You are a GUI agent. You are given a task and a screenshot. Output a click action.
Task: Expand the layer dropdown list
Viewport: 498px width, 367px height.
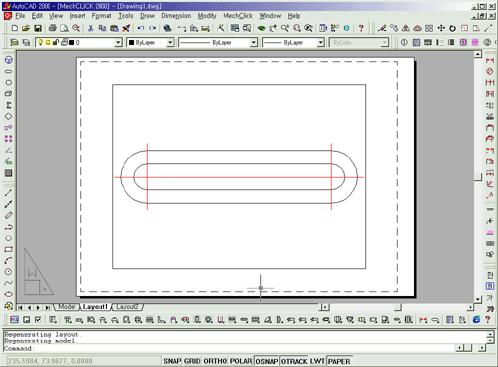click(118, 42)
